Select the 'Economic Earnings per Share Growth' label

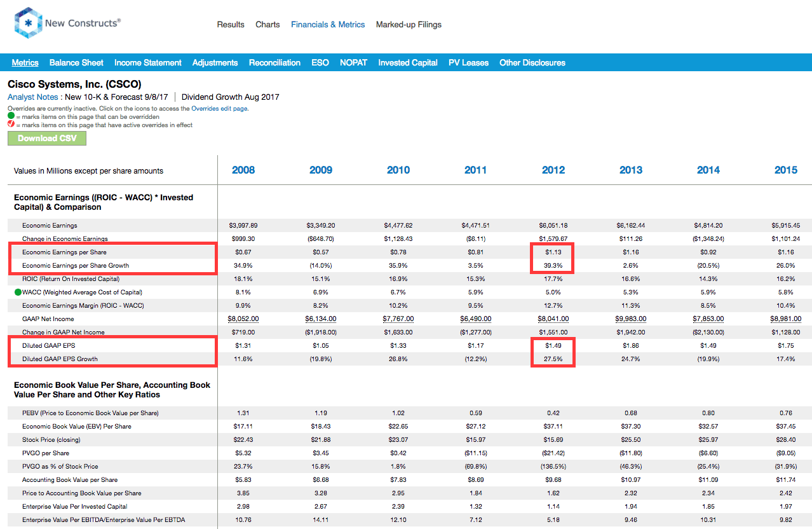[76, 266]
